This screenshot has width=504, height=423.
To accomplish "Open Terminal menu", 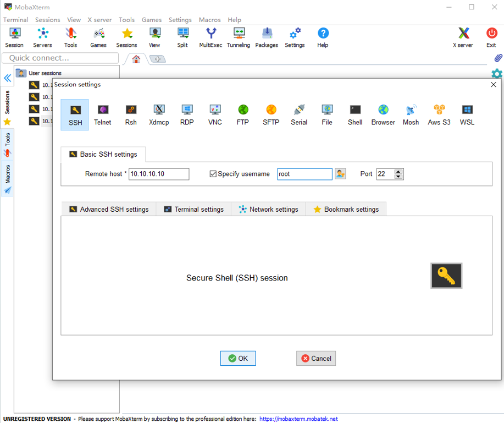I will coord(15,20).
